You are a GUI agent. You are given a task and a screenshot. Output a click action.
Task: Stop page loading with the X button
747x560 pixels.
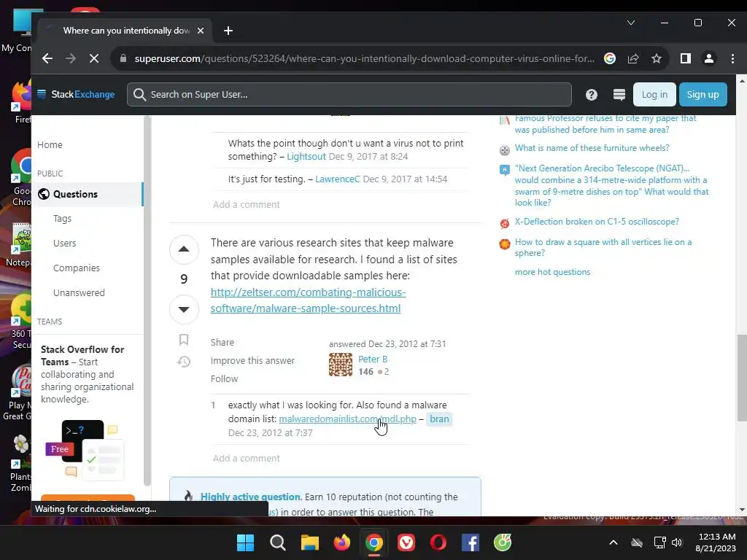(x=94, y=58)
